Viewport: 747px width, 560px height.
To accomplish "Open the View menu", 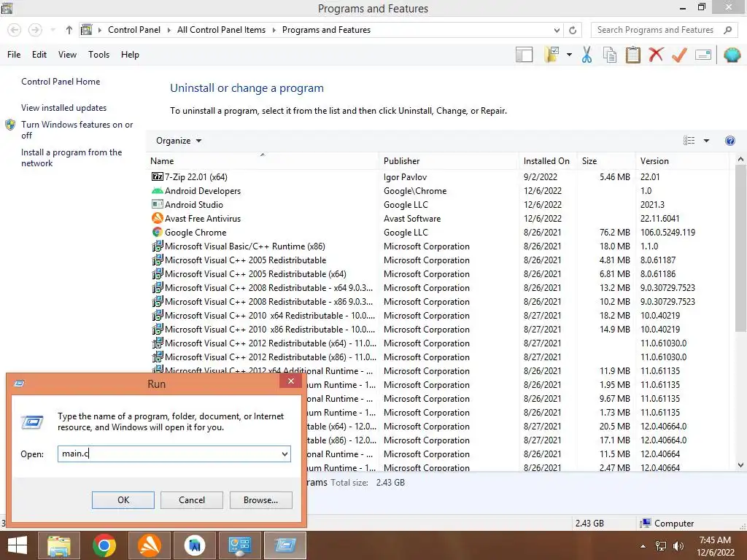I will pyautogui.click(x=67, y=55).
